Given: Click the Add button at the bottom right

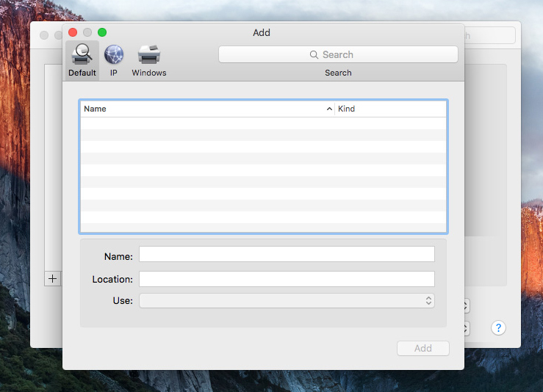Looking at the screenshot, I should tap(422, 348).
